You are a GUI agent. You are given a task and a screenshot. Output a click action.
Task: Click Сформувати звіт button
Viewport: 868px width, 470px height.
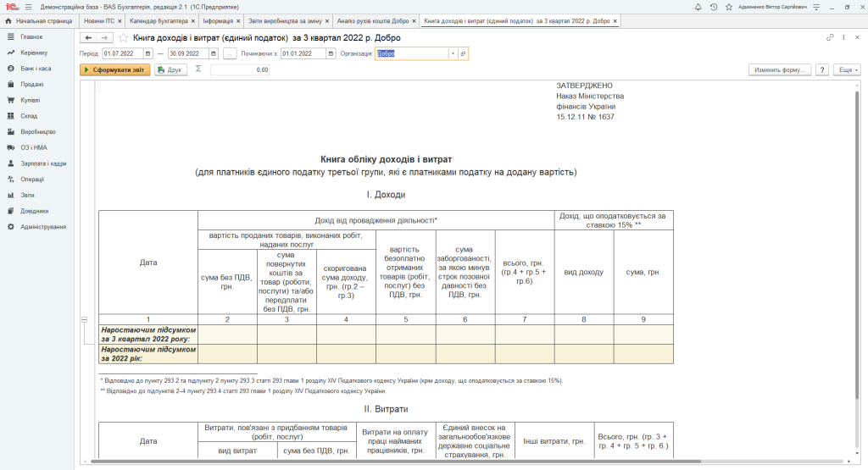115,69
